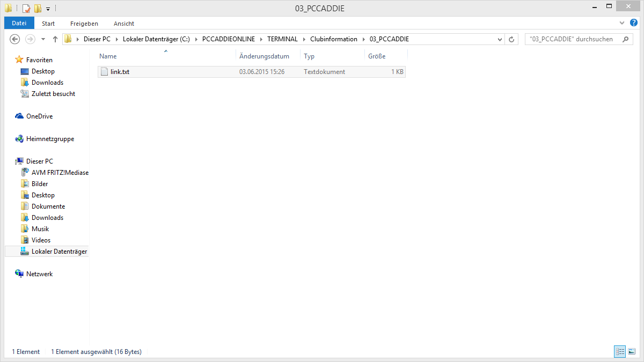Click the magnifier search icon
Screen dimensions: 644x362
(x=625, y=39)
